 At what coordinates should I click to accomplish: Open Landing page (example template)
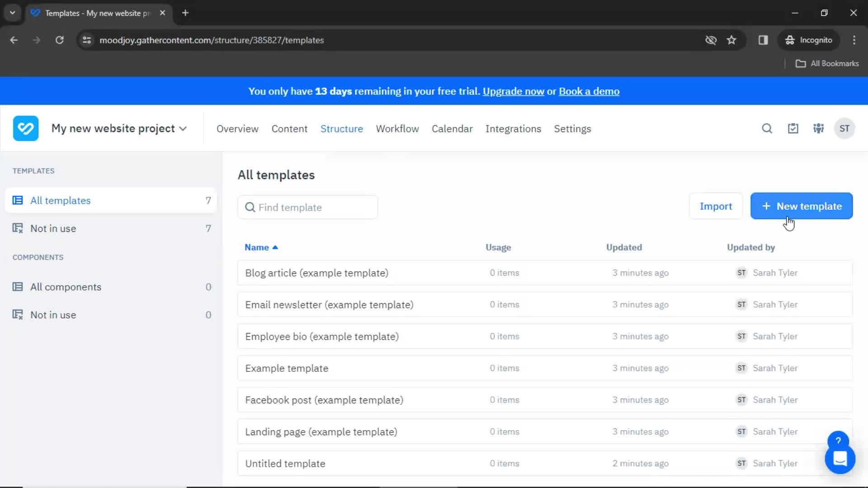tap(545, 432)
